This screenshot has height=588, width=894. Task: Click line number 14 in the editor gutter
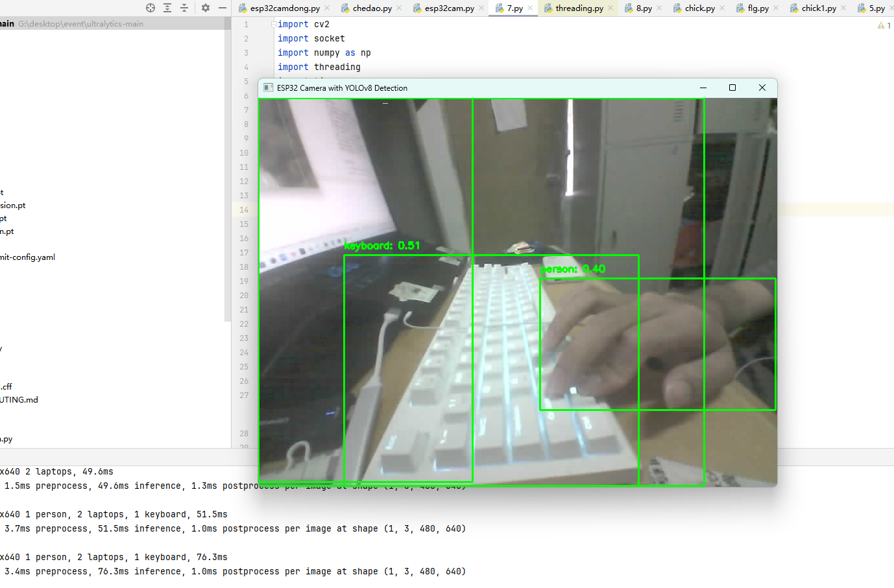[244, 210]
